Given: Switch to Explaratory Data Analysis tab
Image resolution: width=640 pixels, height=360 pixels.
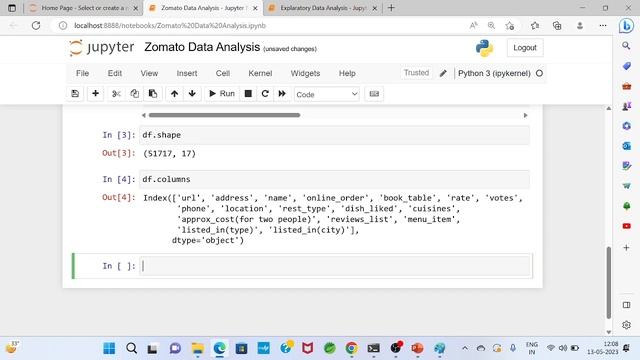Looking at the screenshot, I should [322, 8].
